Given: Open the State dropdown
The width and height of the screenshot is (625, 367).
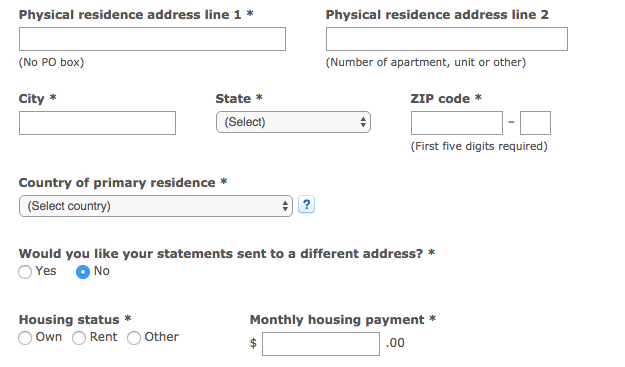Looking at the screenshot, I should coord(293,122).
